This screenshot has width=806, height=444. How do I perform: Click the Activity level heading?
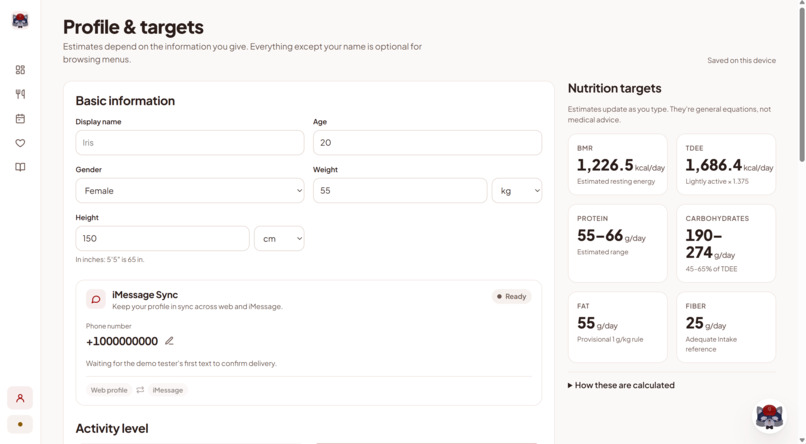[112, 428]
